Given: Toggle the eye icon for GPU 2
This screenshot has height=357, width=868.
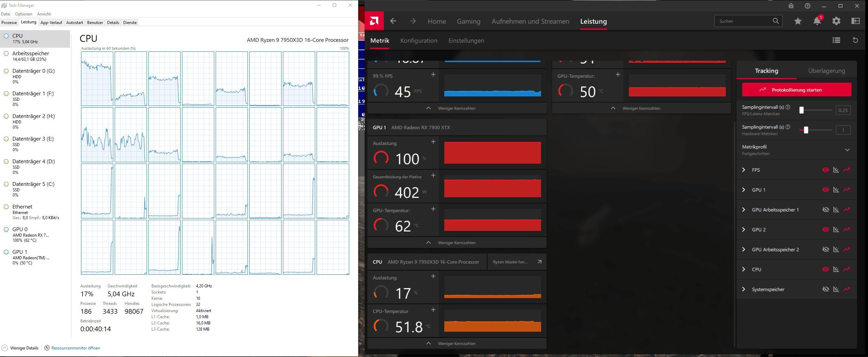Looking at the screenshot, I should click(x=826, y=229).
